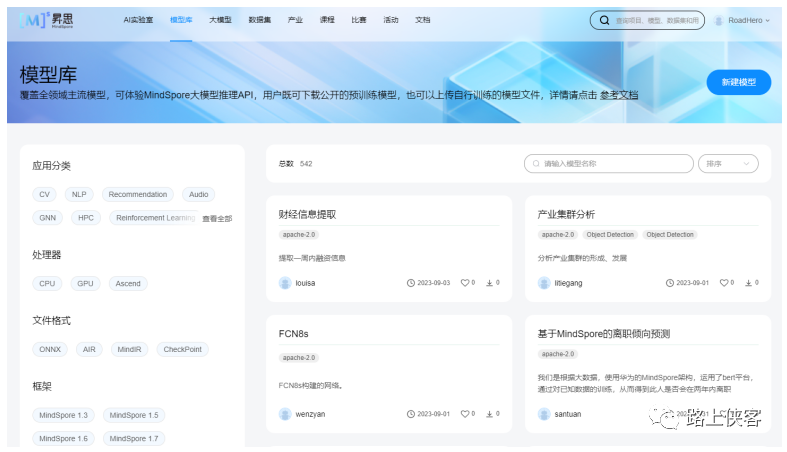Viewport: 787px width, 452px height.
Task: Toggle the Reinforcement Learning filter
Action: point(155,218)
